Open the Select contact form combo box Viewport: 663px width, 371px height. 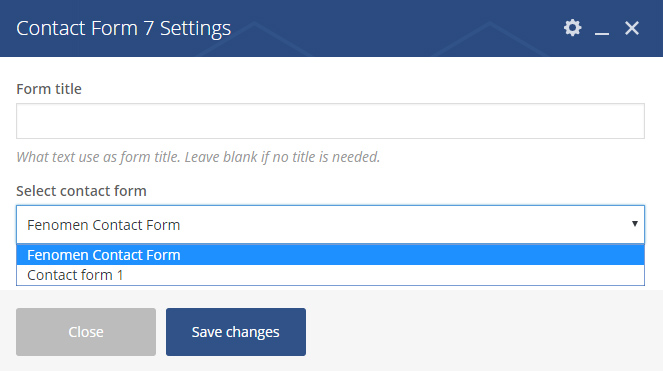(x=330, y=225)
